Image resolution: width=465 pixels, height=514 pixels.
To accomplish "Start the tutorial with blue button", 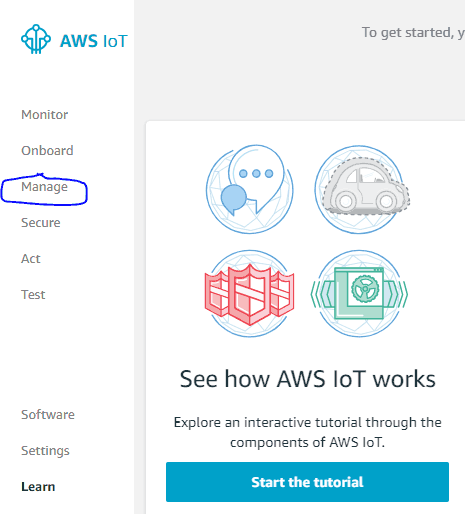I will (x=307, y=482).
